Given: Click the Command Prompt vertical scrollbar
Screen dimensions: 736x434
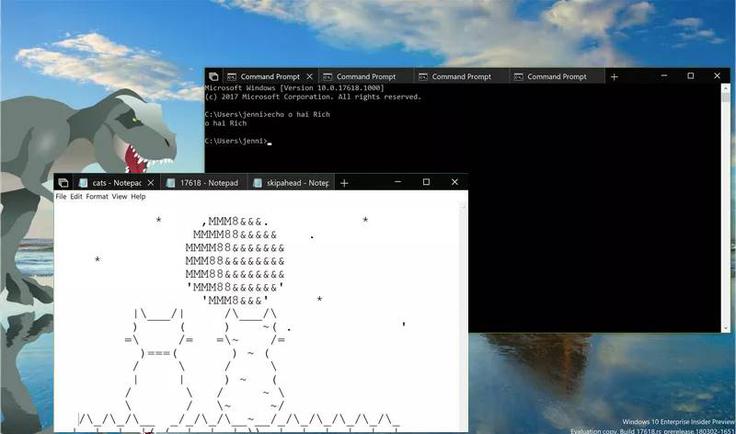Looking at the screenshot, I should pos(725,208).
